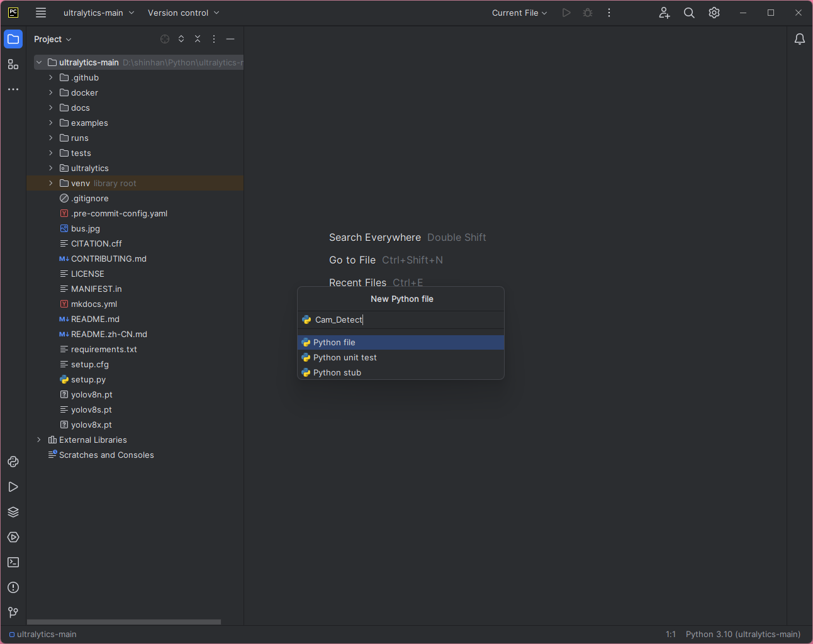Open the Services tool window

[13, 537]
